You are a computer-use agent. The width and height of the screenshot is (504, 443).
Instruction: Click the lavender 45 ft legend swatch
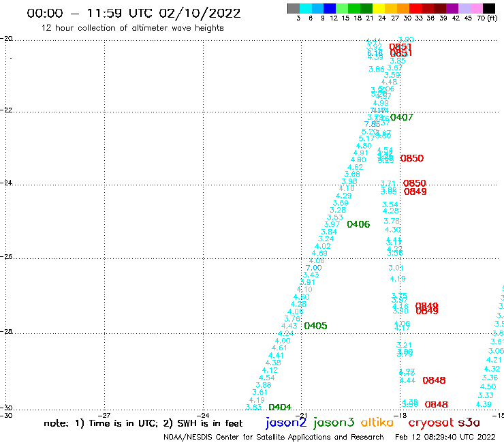click(x=464, y=8)
